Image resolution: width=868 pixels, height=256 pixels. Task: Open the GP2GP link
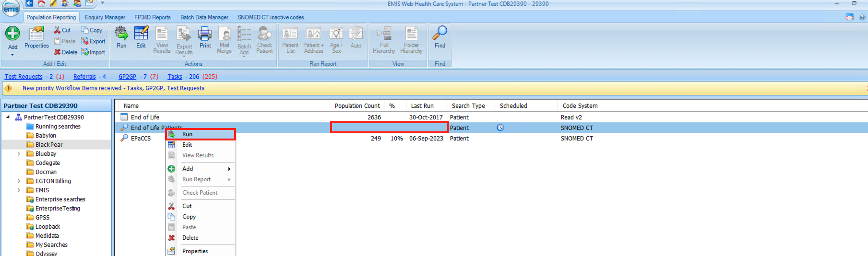pos(127,77)
